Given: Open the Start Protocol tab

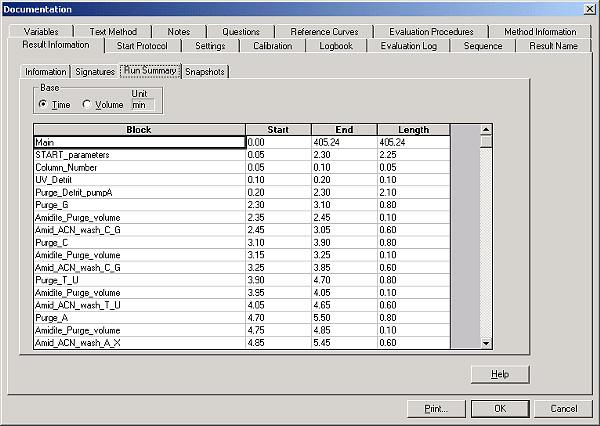Looking at the screenshot, I should [x=142, y=46].
